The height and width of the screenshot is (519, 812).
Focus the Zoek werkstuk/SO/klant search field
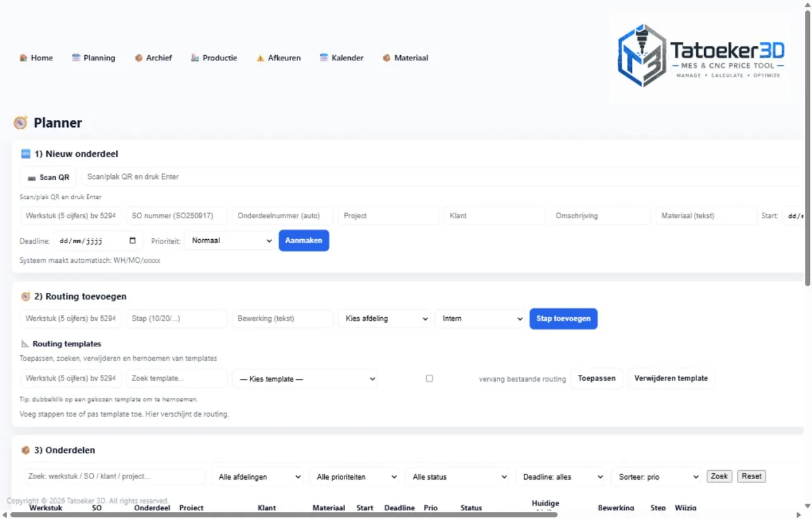[115, 476]
